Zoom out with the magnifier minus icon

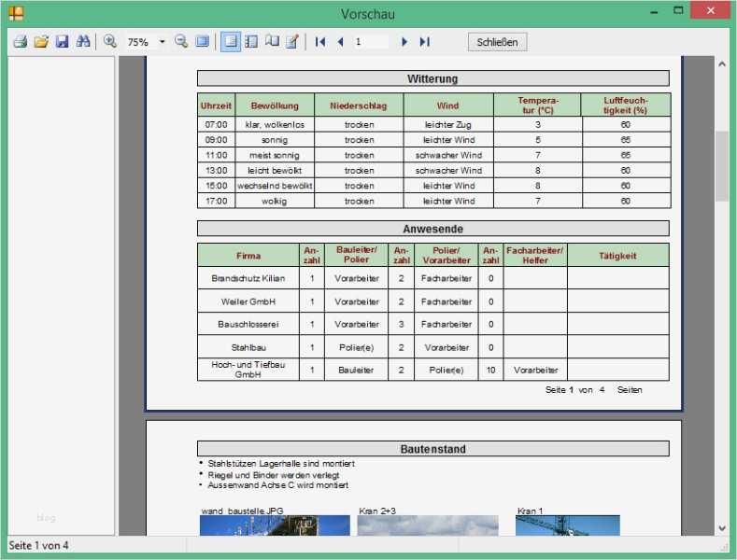[x=181, y=41]
